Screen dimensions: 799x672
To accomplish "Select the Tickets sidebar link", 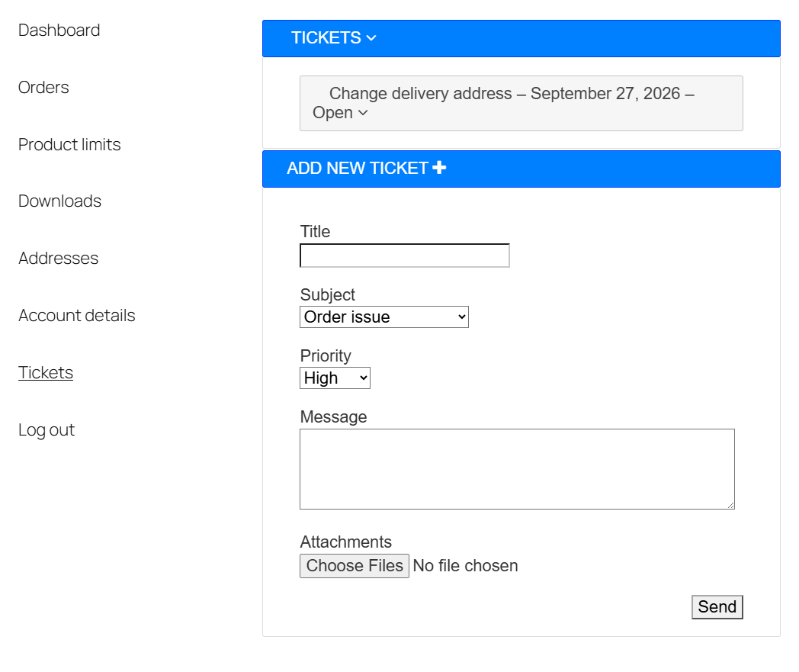I will pyautogui.click(x=45, y=372).
